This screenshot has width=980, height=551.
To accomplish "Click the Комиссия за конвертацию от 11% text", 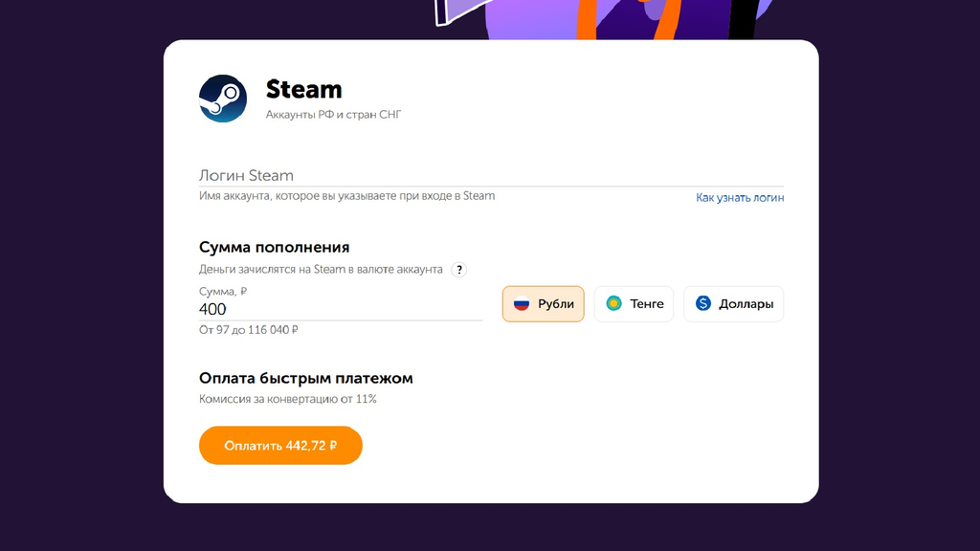I will click(287, 399).
